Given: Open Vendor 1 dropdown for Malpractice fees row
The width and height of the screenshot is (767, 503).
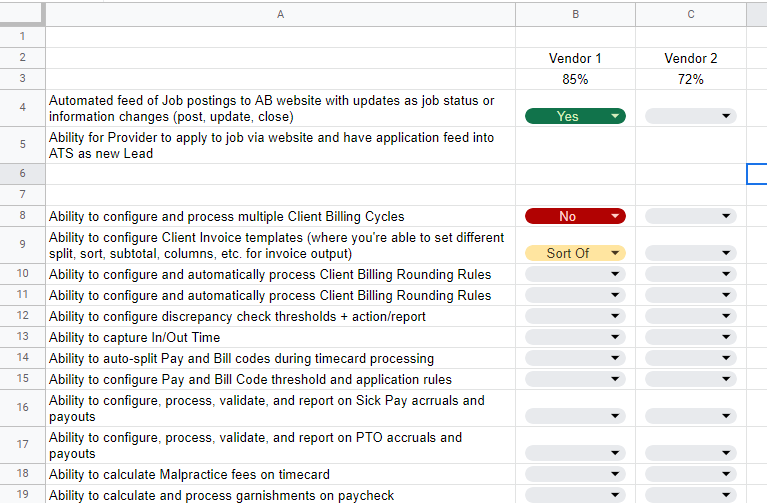Looking at the screenshot, I should (x=575, y=474).
